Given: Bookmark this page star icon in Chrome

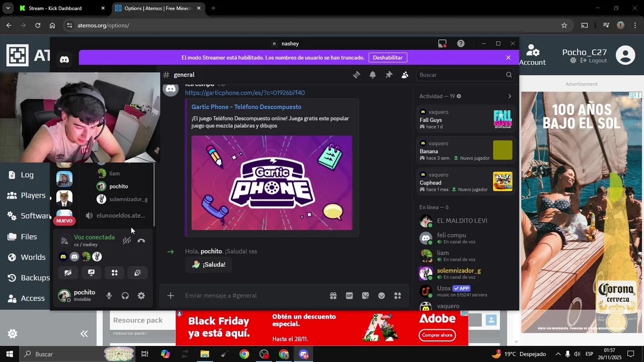Looking at the screenshot, I should 564,25.
